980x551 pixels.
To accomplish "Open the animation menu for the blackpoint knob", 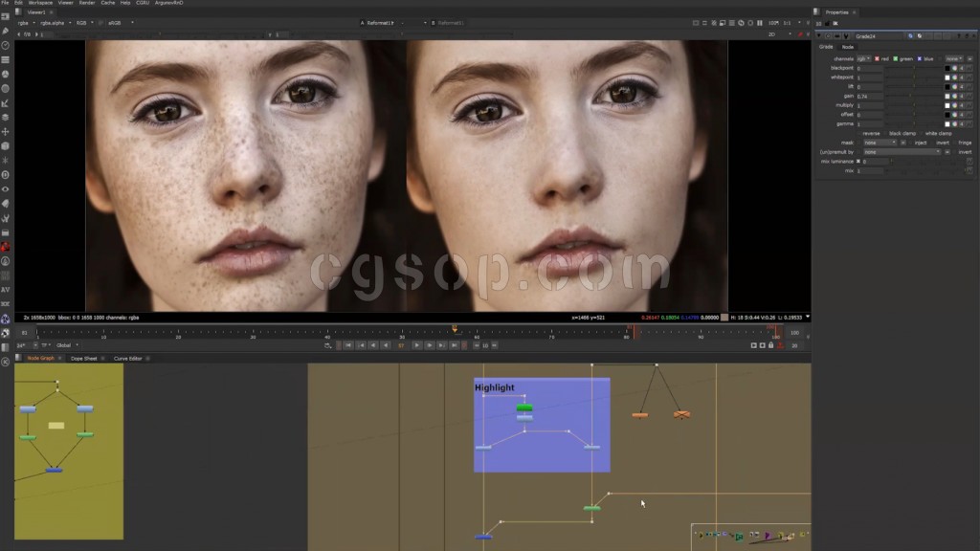I will click(971, 69).
